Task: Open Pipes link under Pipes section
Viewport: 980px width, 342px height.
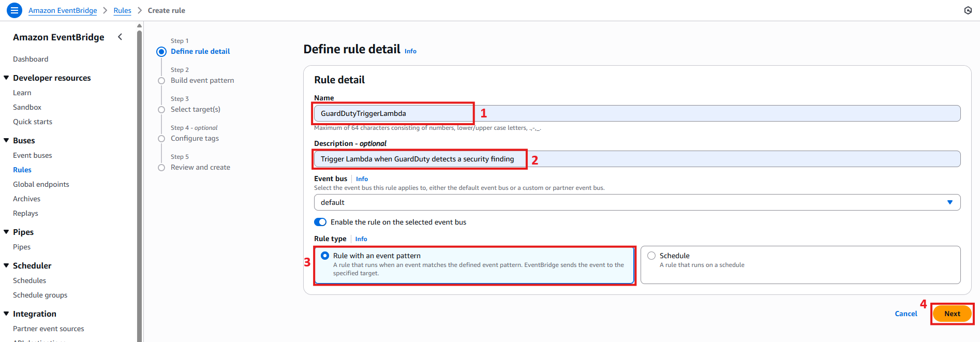Action: click(x=22, y=247)
